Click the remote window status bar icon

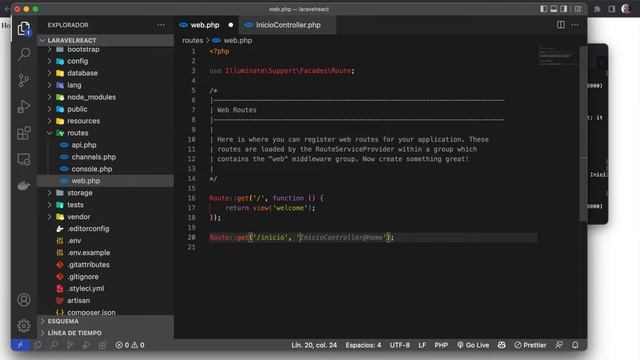20,345
